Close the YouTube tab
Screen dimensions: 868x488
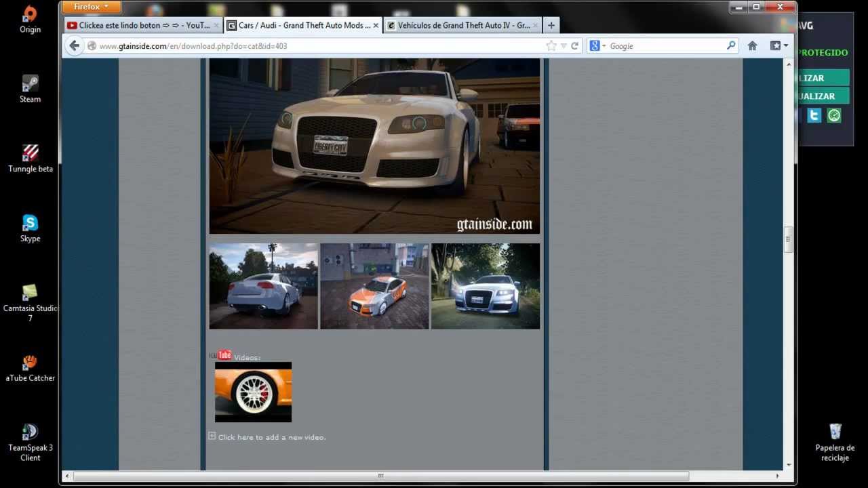(216, 25)
